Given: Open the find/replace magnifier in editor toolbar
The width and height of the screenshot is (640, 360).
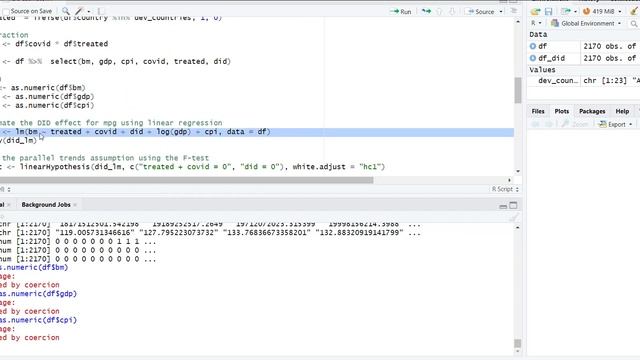Looking at the screenshot, I should point(66,11).
